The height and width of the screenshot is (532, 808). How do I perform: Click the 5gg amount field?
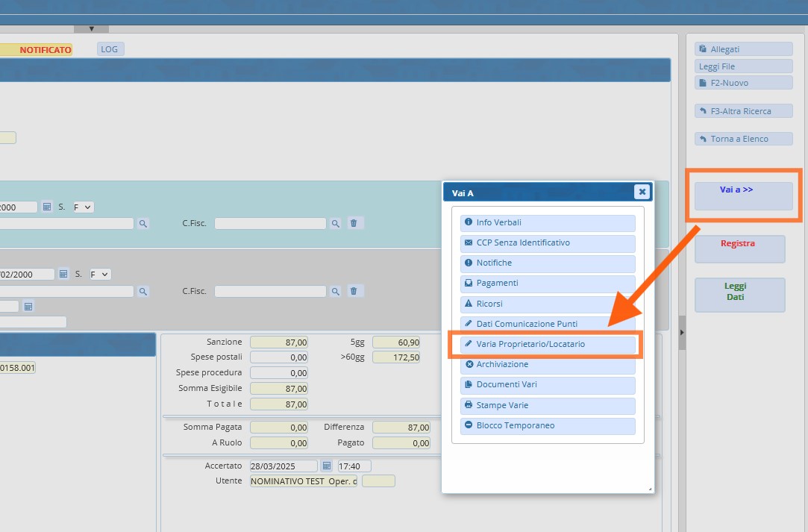click(396, 342)
